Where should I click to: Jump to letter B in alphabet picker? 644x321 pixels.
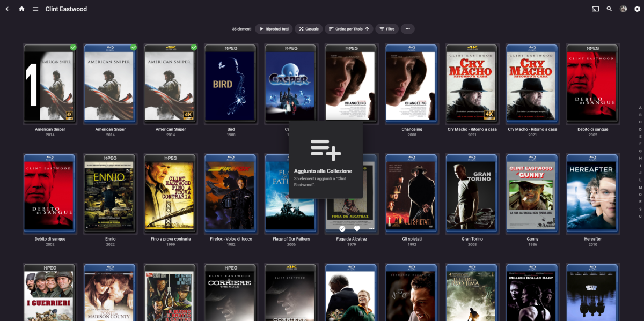(640, 115)
